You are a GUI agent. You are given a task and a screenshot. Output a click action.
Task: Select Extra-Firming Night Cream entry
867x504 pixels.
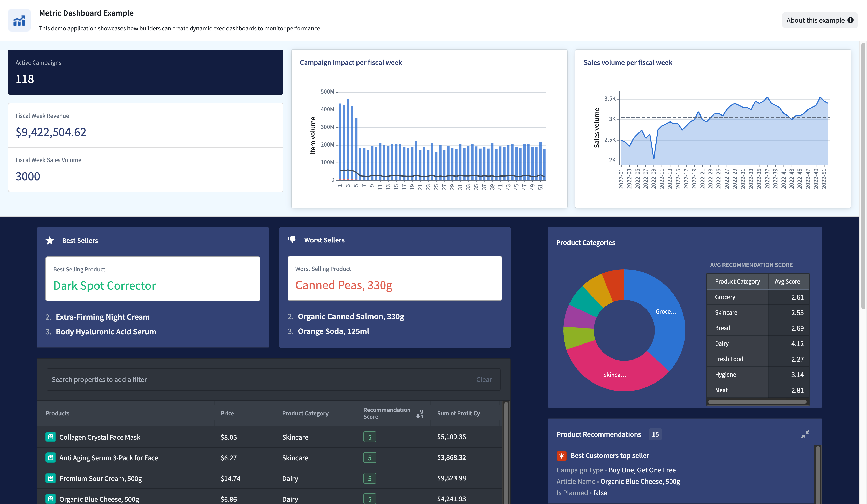(103, 317)
